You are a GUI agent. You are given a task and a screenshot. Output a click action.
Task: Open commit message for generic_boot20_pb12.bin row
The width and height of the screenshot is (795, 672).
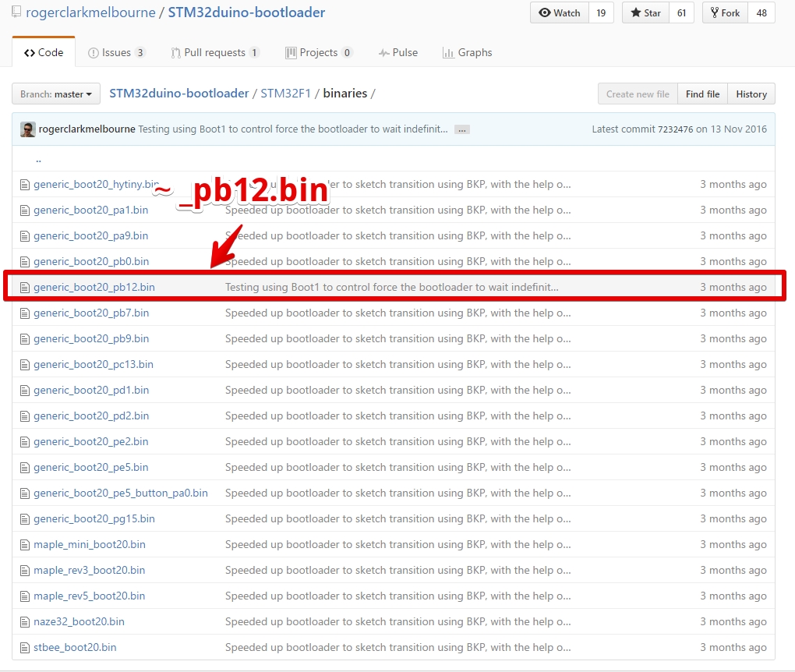(x=392, y=287)
